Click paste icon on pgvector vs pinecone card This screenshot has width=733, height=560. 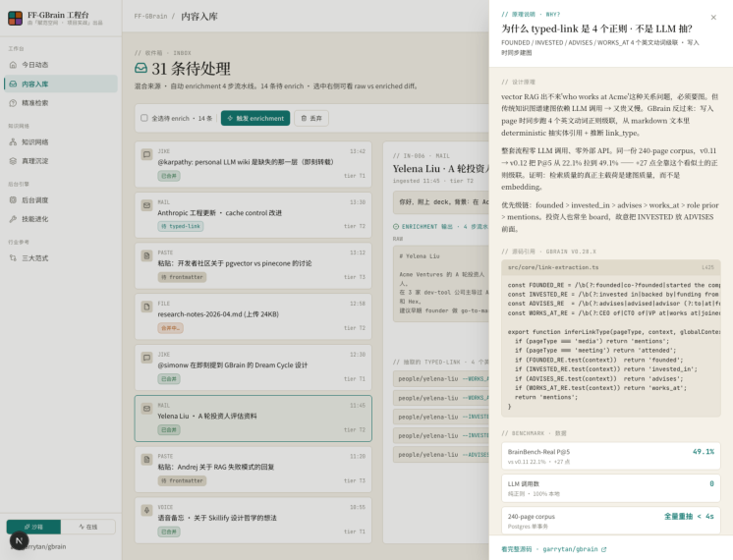[x=146, y=255]
